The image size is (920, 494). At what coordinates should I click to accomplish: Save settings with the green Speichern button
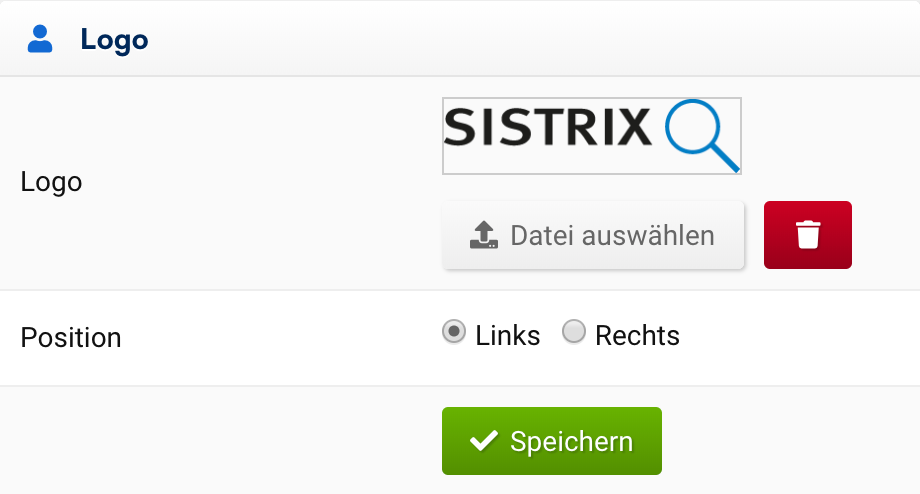click(x=551, y=441)
